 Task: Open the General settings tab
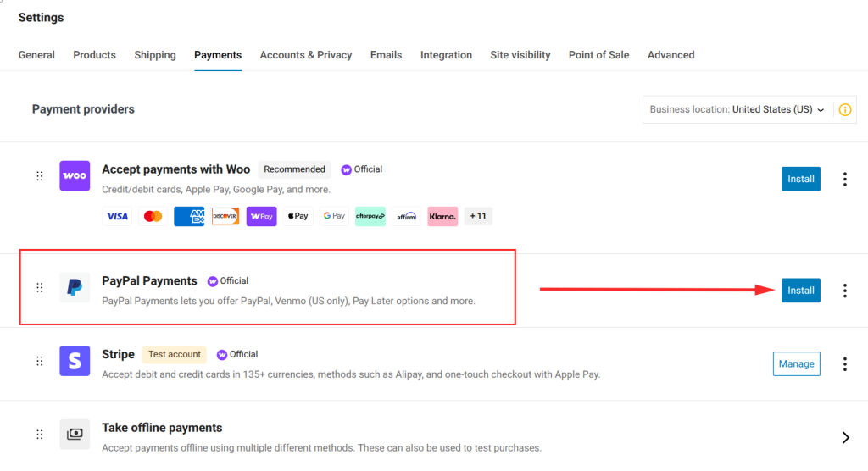point(36,55)
